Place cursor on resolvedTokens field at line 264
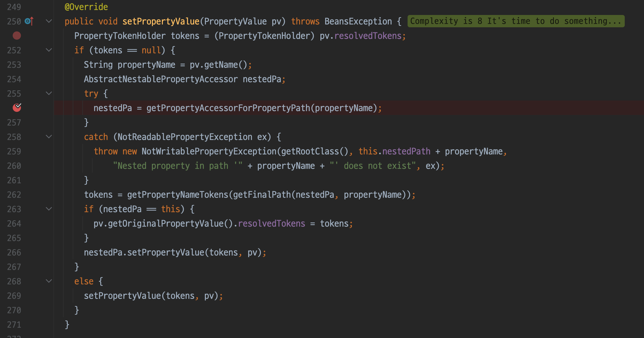Viewport: 644px width, 338px height. coord(271,224)
